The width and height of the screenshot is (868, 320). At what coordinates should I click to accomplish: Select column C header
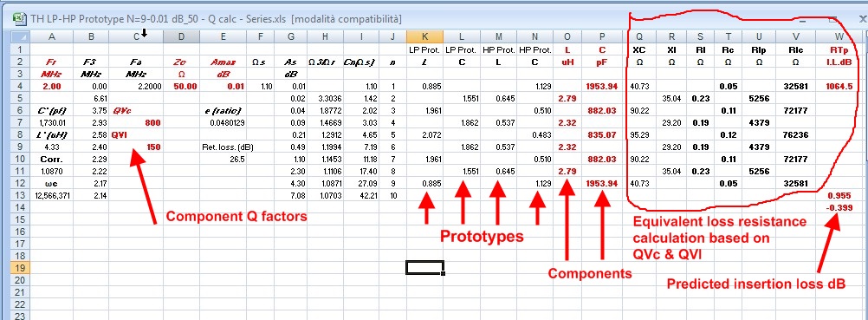pos(136,37)
